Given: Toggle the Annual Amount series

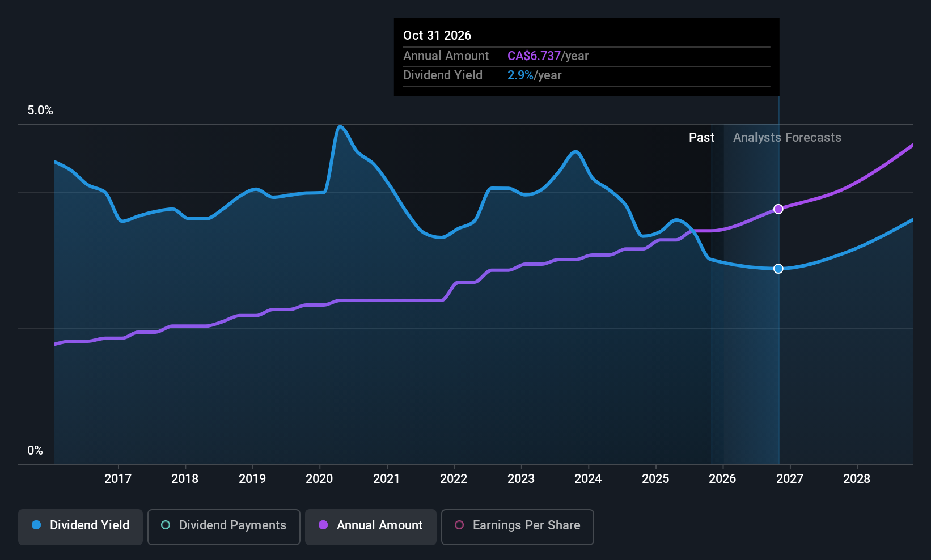Looking at the screenshot, I should coord(371,526).
